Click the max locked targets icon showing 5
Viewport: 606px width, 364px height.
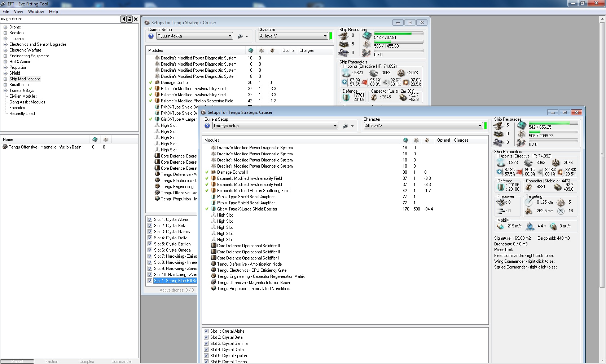tap(561, 202)
